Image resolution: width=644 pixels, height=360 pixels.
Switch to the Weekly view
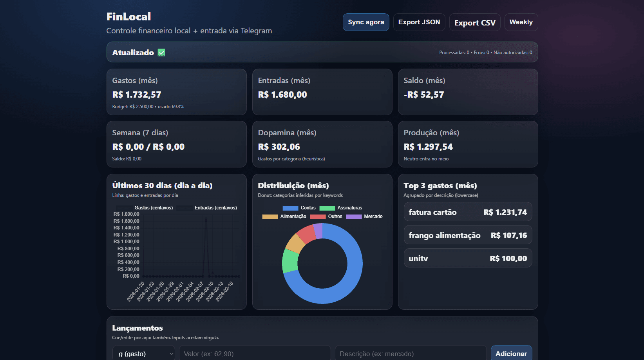pyautogui.click(x=521, y=22)
